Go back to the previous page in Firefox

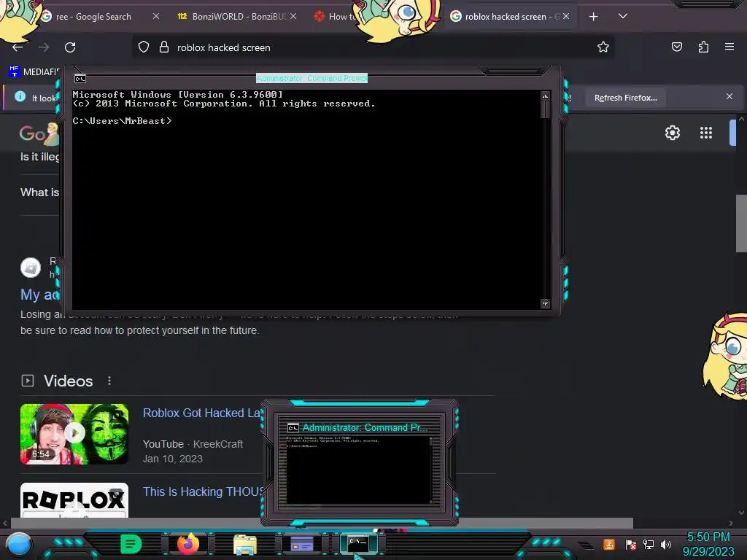tap(18, 47)
